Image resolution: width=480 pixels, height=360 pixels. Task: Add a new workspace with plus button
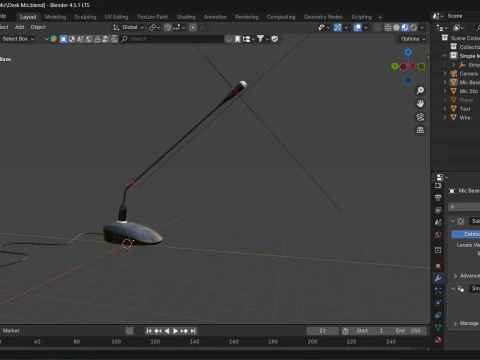click(380, 17)
